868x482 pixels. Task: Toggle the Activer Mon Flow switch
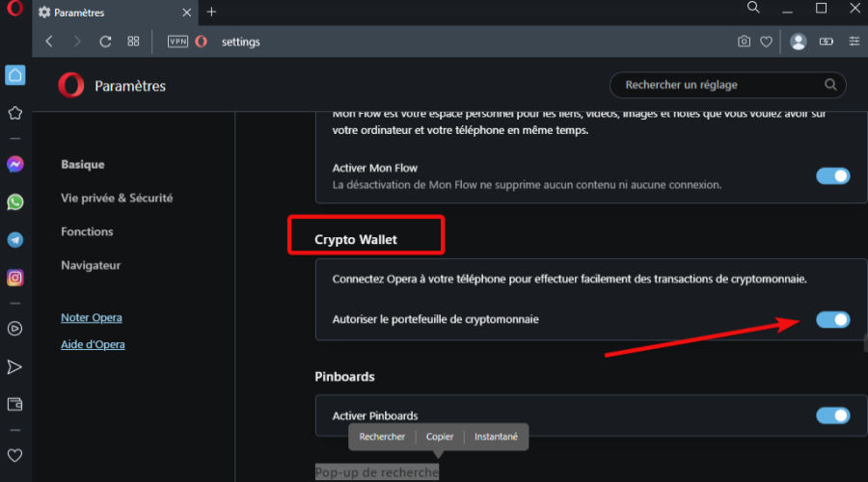(832, 176)
